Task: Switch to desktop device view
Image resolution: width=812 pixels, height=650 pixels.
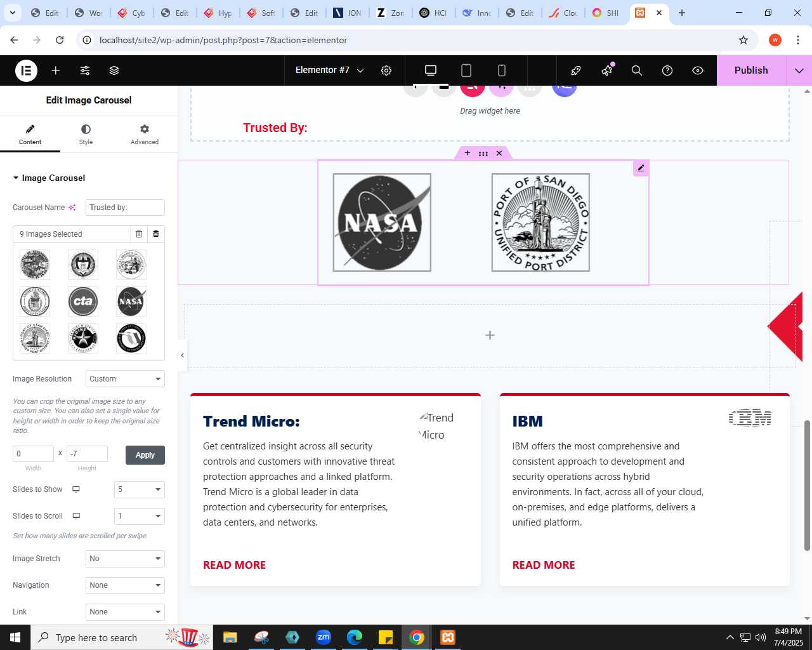Action: pos(431,70)
